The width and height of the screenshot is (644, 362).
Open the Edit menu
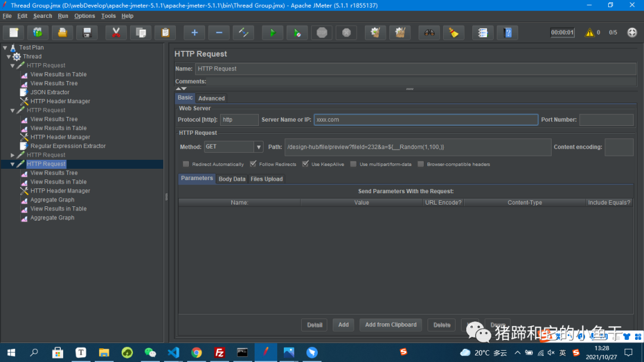(22, 16)
